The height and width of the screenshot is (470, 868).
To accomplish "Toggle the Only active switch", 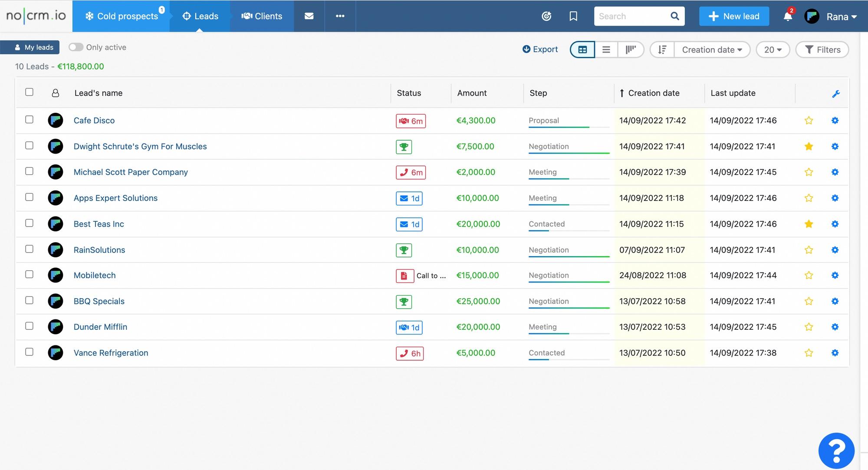I will [76, 47].
